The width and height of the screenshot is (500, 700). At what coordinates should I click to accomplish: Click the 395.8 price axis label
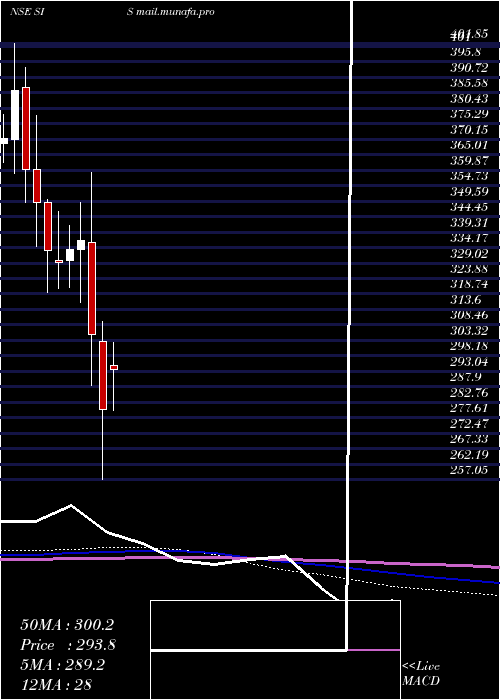466,52
